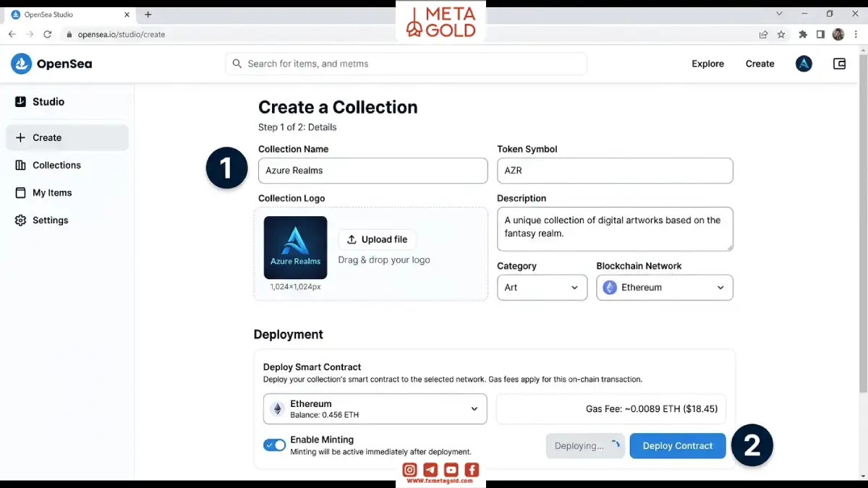Open the Blockchain Network Ethereum dropdown

[x=664, y=287]
